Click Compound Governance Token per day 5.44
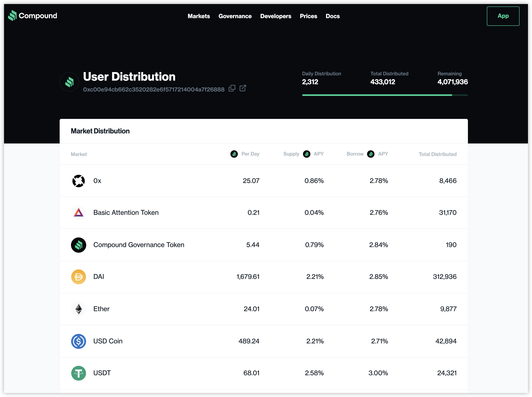This screenshot has height=397, width=532. (253, 245)
